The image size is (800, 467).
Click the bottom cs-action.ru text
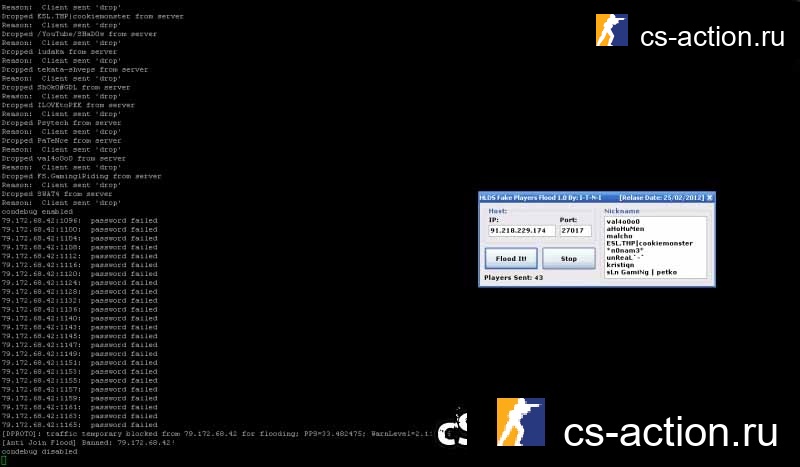pos(670,433)
